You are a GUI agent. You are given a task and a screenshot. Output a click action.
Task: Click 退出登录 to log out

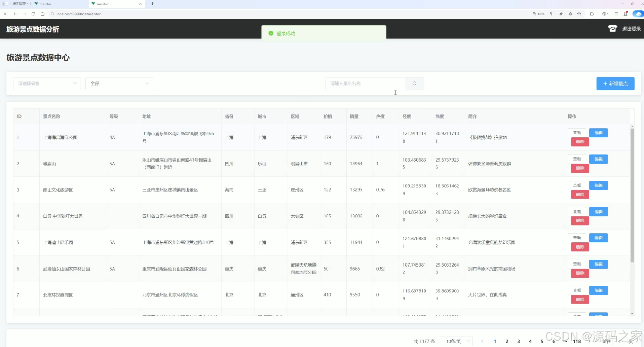pos(631,29)
